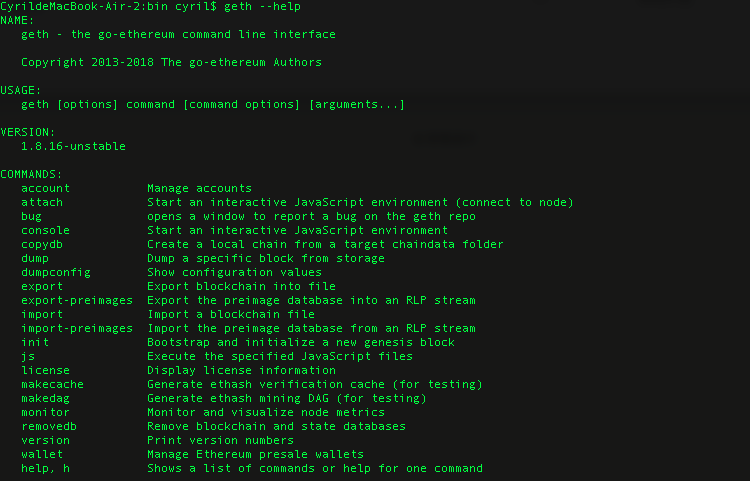Select the 'import-preimages' command text

pos(77,328)
